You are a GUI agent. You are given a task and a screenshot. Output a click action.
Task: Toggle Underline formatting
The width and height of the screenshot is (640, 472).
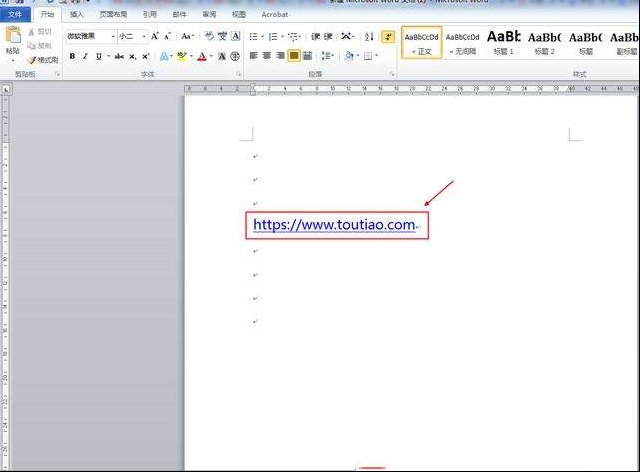(x=99, y=56)
